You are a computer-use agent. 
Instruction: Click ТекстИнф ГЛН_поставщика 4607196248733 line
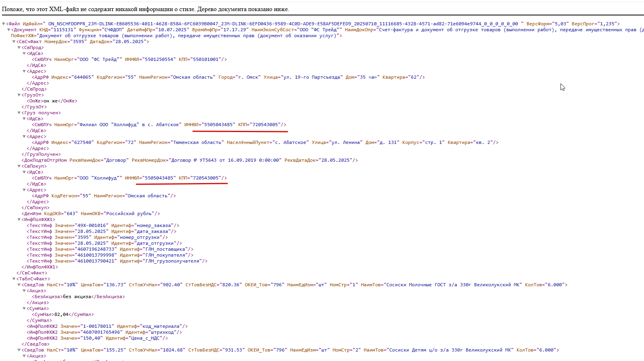(110, 249)
